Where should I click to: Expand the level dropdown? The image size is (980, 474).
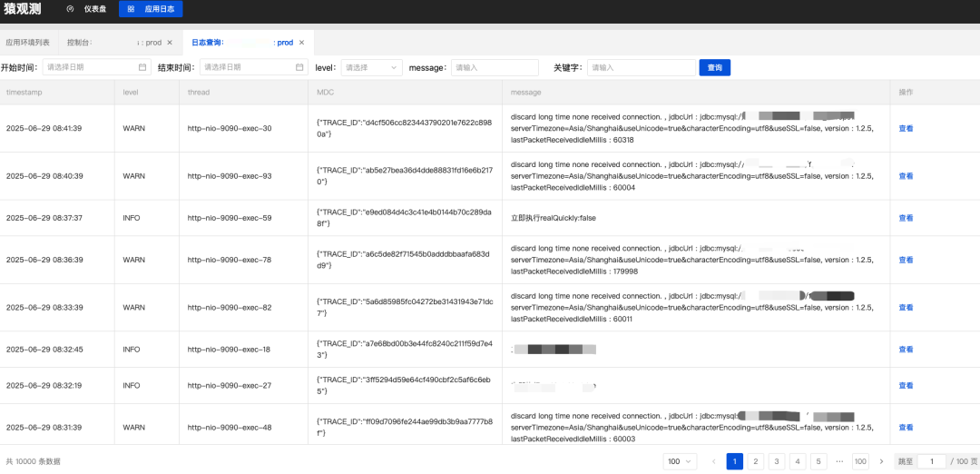click(x=372, y=67)
